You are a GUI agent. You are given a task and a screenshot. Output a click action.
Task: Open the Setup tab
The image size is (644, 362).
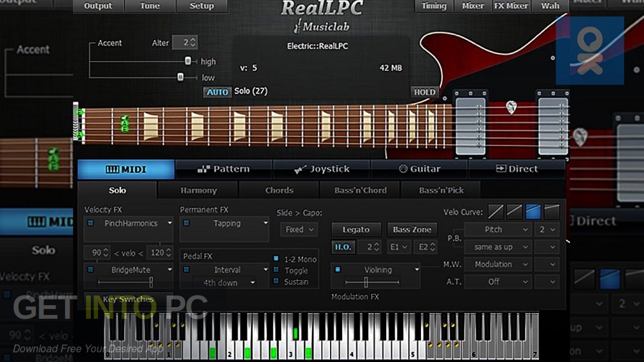(201, 6)
